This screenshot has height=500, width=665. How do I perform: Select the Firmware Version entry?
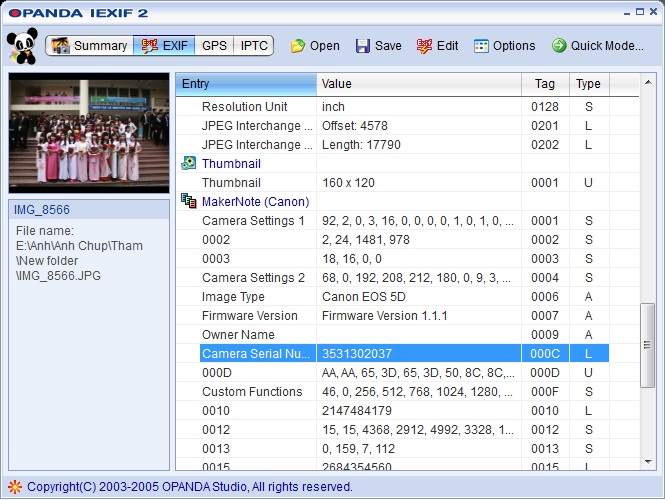pos(249,316)
